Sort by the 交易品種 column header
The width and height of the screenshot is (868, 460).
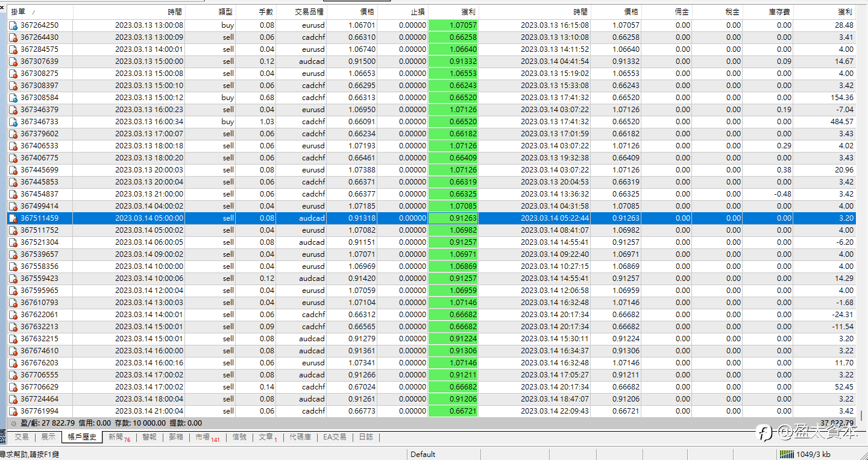point(301,12)
